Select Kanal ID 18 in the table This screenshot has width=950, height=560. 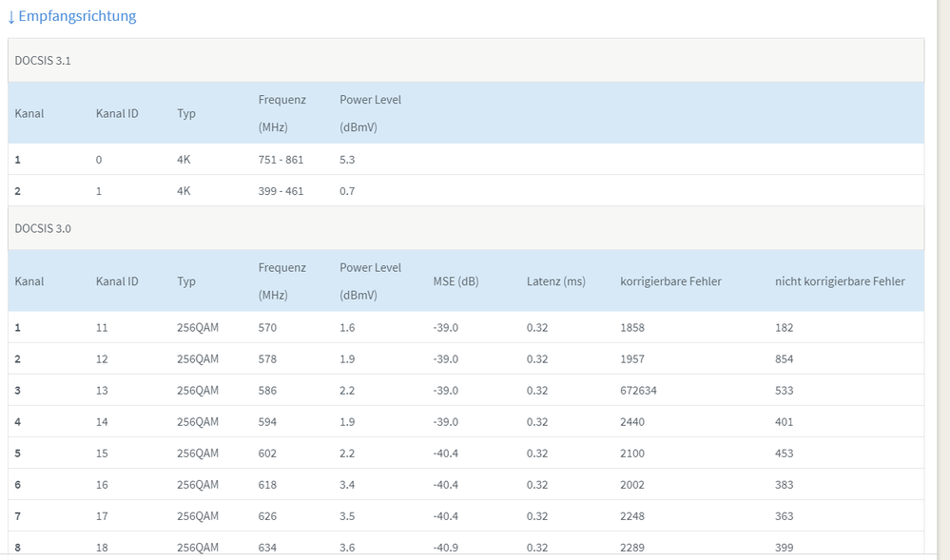102,548
